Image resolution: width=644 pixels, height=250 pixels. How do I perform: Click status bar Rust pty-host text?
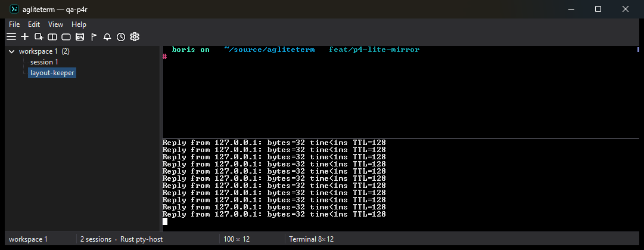pyautogui.click(x=142, y=239)
